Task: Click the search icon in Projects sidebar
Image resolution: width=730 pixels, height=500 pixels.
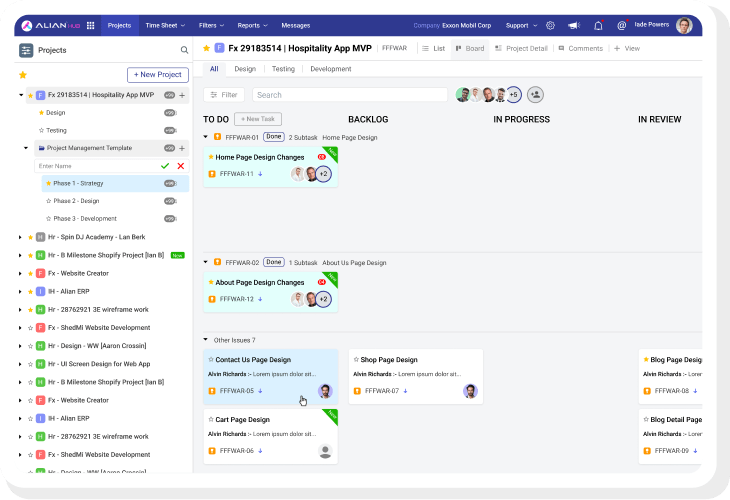Action: pyautogui.click(x=184, y=50)
